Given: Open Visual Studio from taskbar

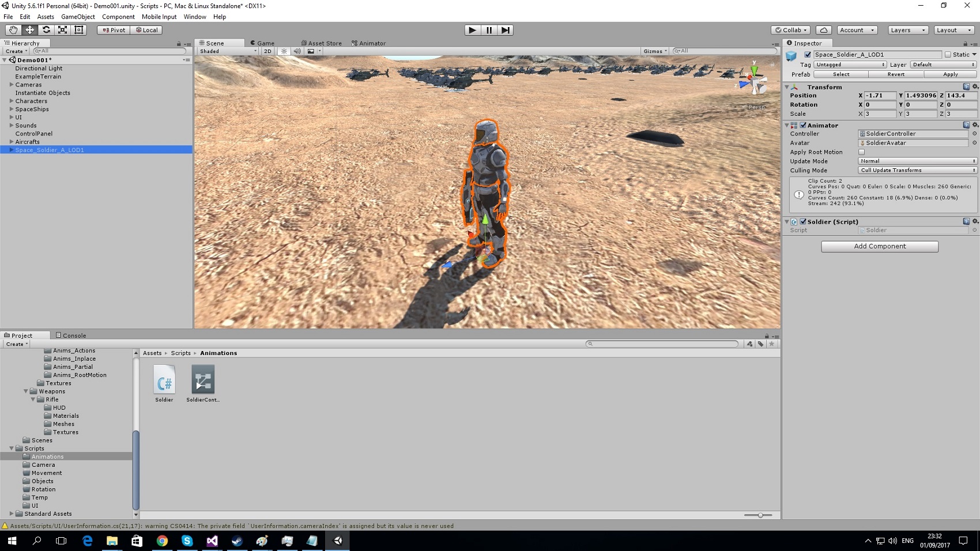Looking at the screenshot, I should (x=212, y=541).
